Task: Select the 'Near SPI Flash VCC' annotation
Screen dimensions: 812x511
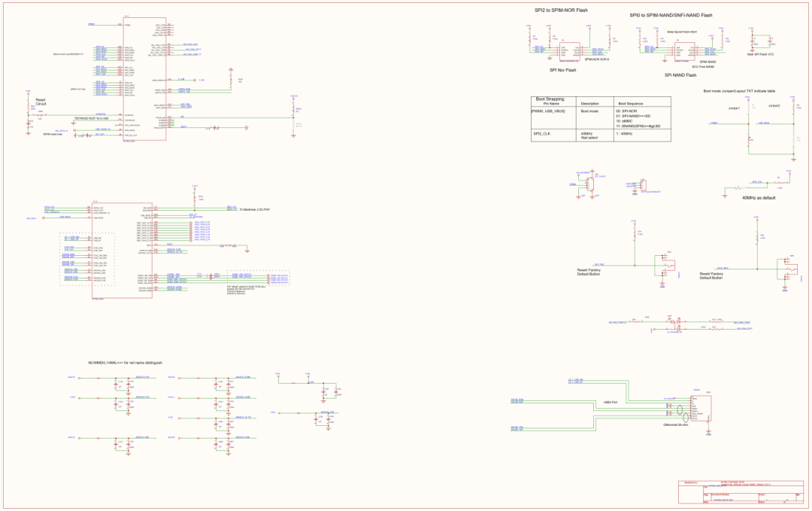Action: [760, 54]
